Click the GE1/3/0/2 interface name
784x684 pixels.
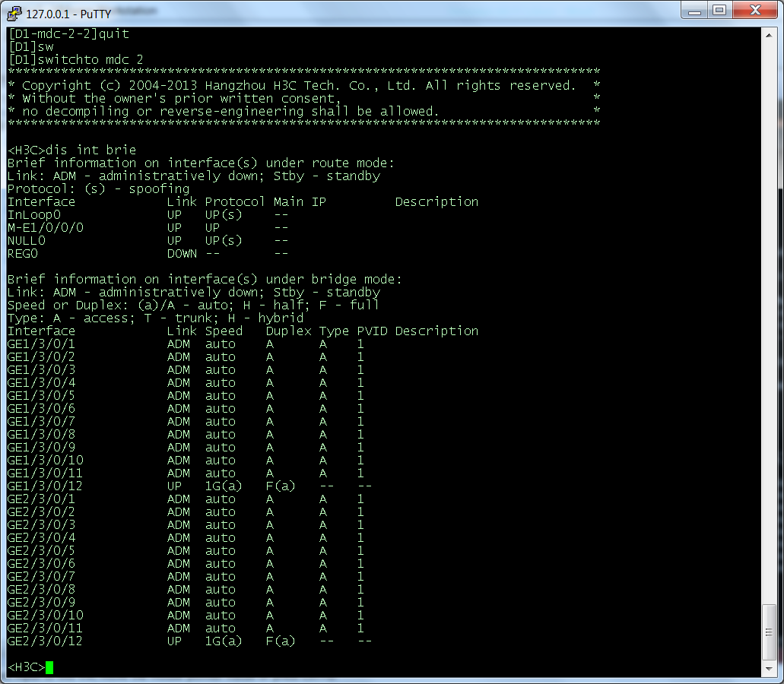tap(42, 357)
